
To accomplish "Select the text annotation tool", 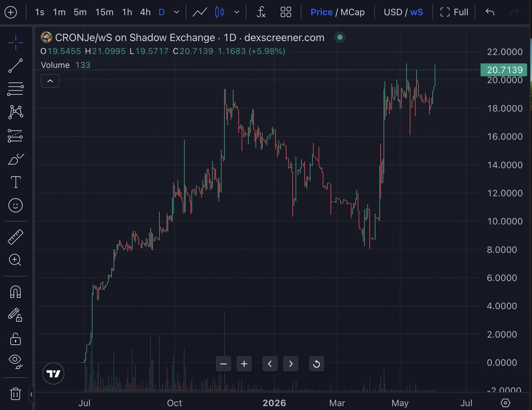I will coord(16,182).
